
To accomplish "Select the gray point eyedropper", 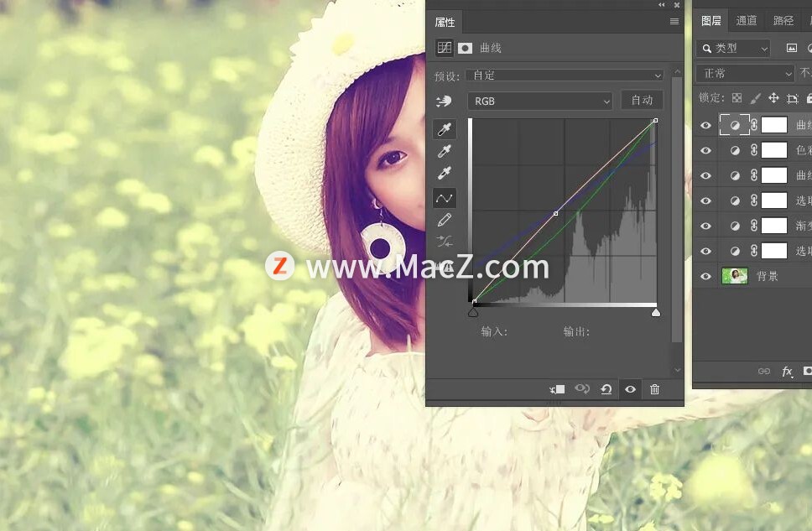I will pyautogui.click(x=445, y=151).
